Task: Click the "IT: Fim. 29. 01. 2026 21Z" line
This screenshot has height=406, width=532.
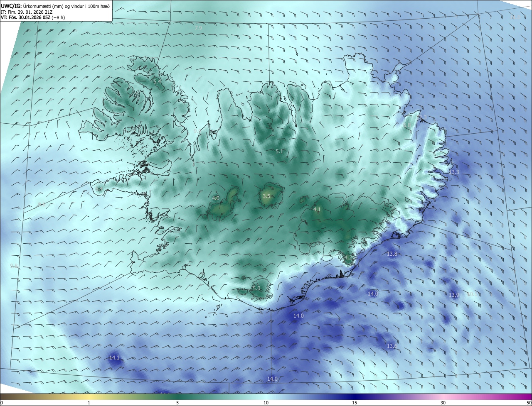Action: 27,12
